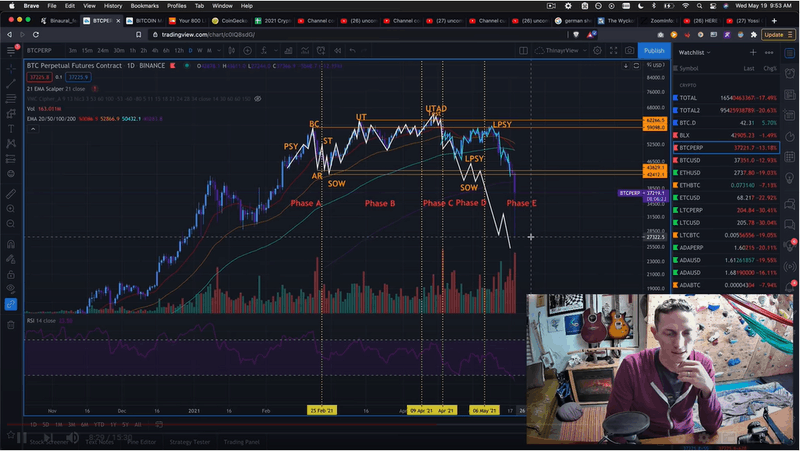Collapse the indicator legend arrow
Screen dimensions: 800x451
pos(33,129)
